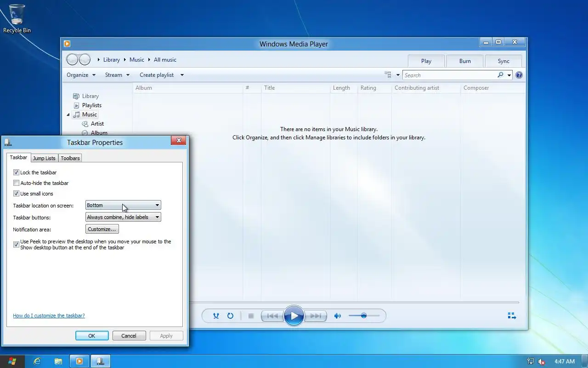Click the Previous track button
The height and width of the screenshot is (368, 588).
[x=272, y=316]
